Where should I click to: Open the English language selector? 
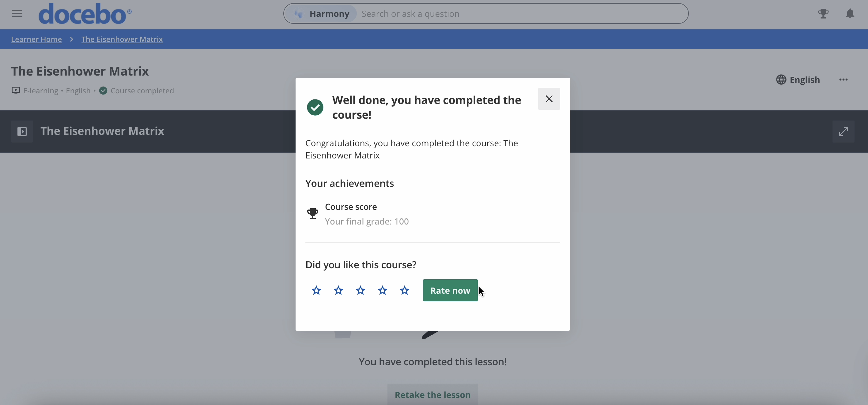798,80
